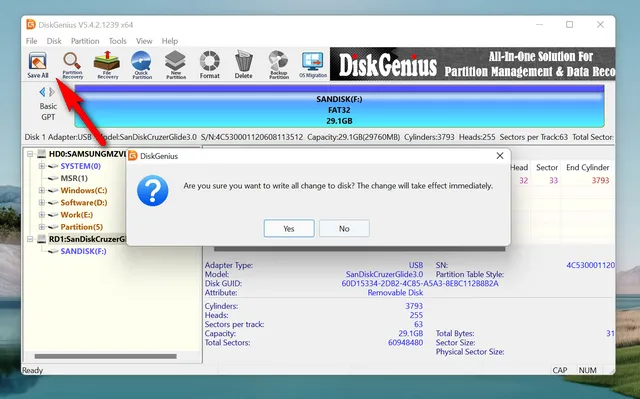Image resolution: width=640 pixels, height=399 pixels.
Task: Click the End Cylinder column header
Action: pyautogui.click(x=587, y=167)
